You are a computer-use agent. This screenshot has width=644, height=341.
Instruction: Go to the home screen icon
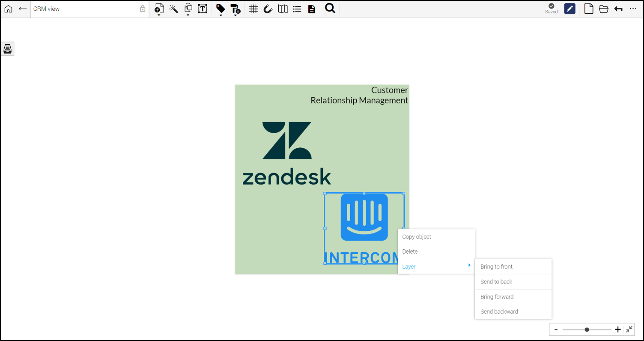click(9, 9)
